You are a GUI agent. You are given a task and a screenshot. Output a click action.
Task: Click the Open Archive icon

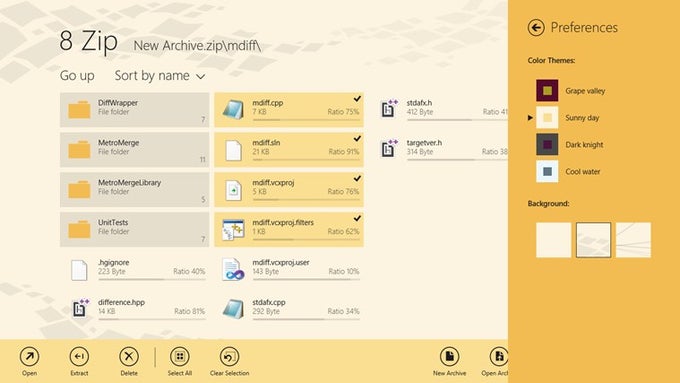coord(499,357)
